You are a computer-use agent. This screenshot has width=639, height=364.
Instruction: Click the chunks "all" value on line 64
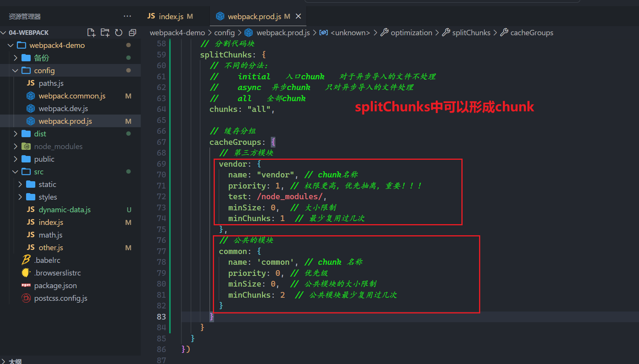point(259,109)
